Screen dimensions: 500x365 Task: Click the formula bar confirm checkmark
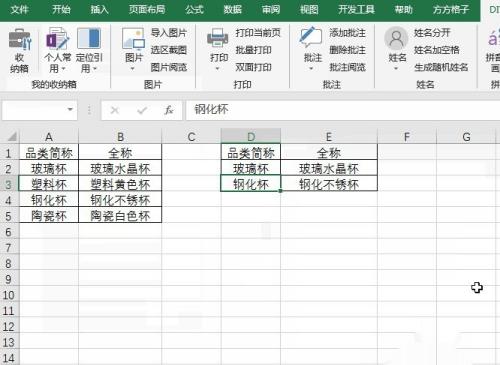tap(142, 110)
